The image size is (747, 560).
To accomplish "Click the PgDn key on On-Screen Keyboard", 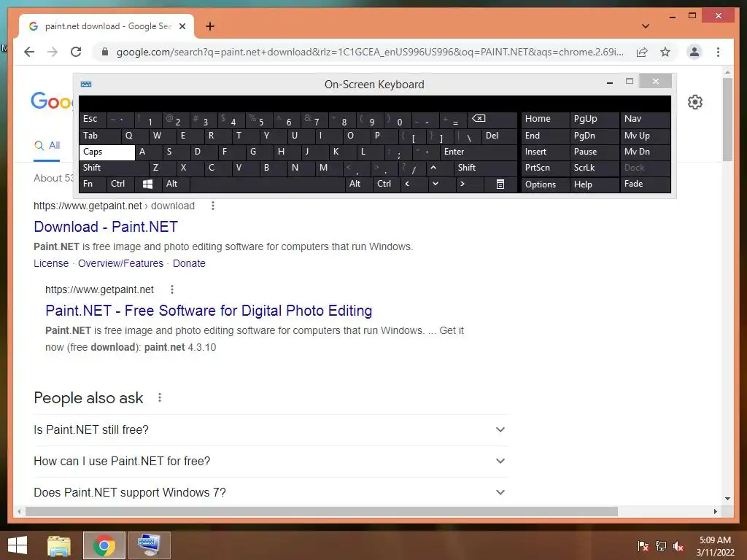I will 594,136.
